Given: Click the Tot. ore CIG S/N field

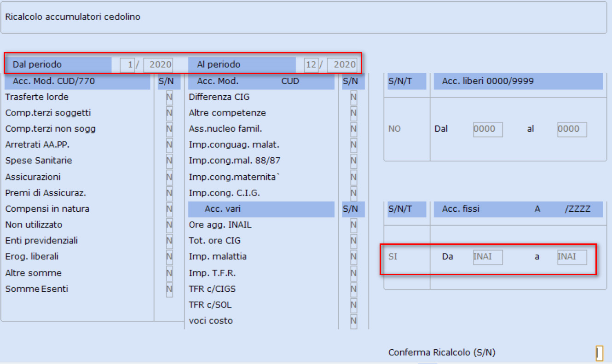Looking at the screenshot, I should pyautogui.click(x=353, y=241).
